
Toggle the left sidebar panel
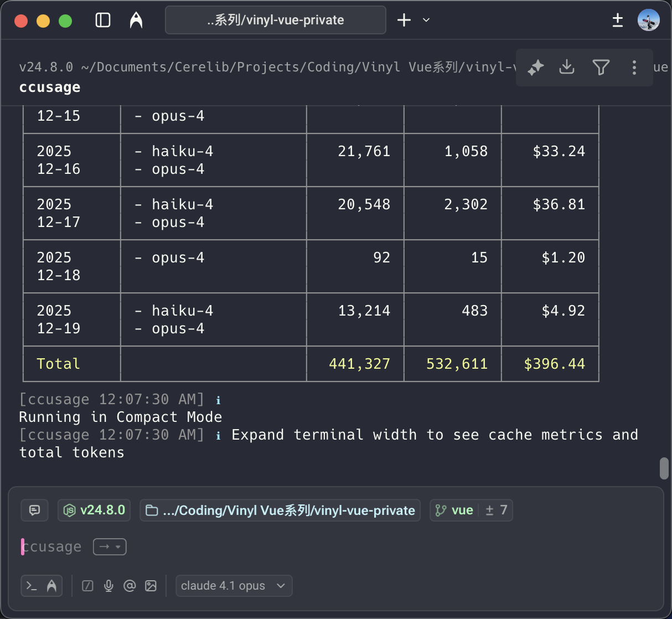pos(103,20)
